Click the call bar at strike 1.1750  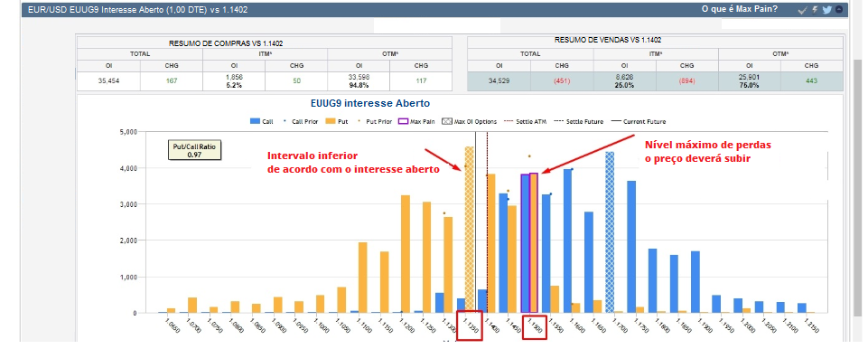click(631, 247)
